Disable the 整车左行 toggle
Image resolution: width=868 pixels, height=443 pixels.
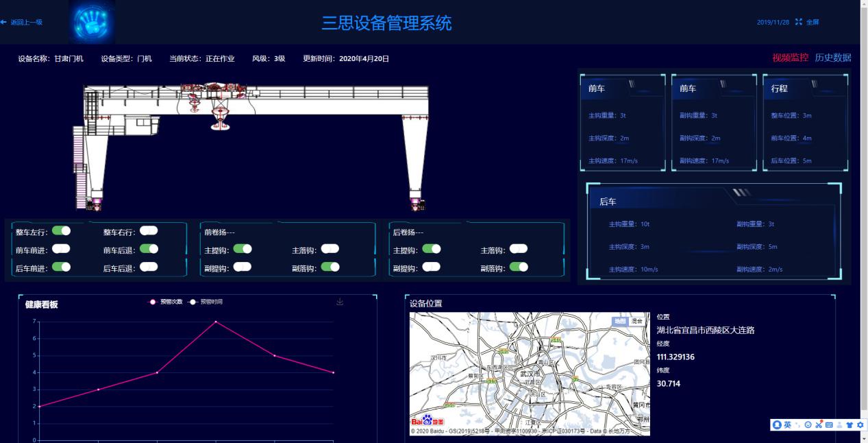(x=61, y=231)
